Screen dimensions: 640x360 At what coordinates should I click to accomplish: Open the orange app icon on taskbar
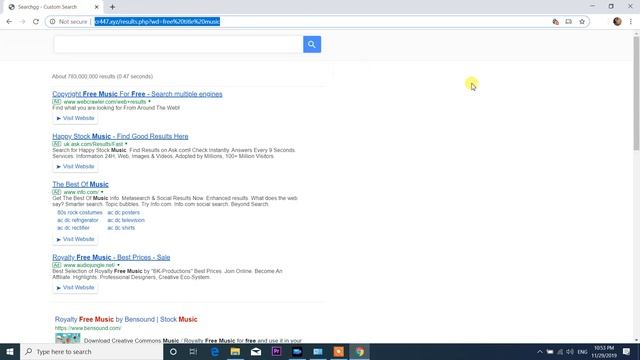pyautogui.click(x=338, y=351)
